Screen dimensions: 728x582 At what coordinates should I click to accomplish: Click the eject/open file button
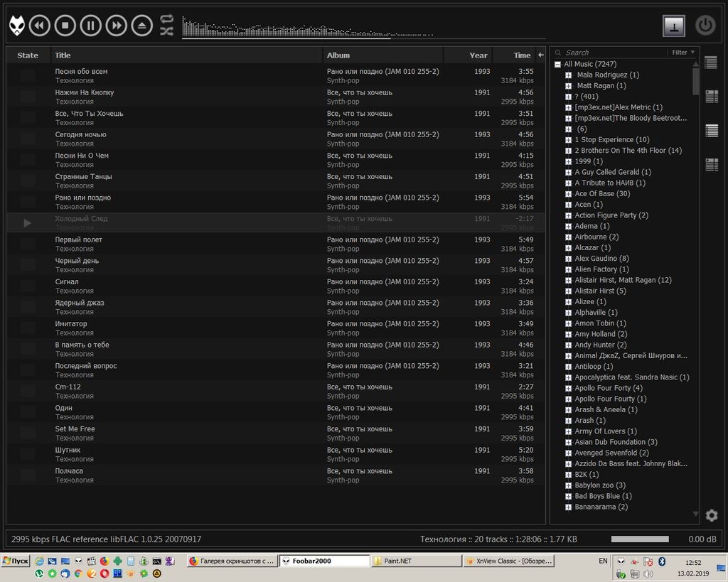click(x=142, y=26)
